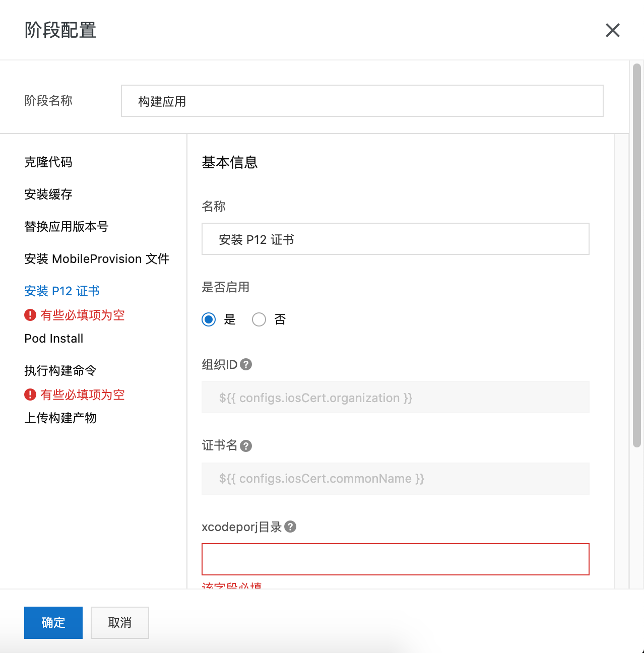This screenshot has width=644, height=653.
Task: Select 否 radio for 是否启用
Action: coord(259,319)
